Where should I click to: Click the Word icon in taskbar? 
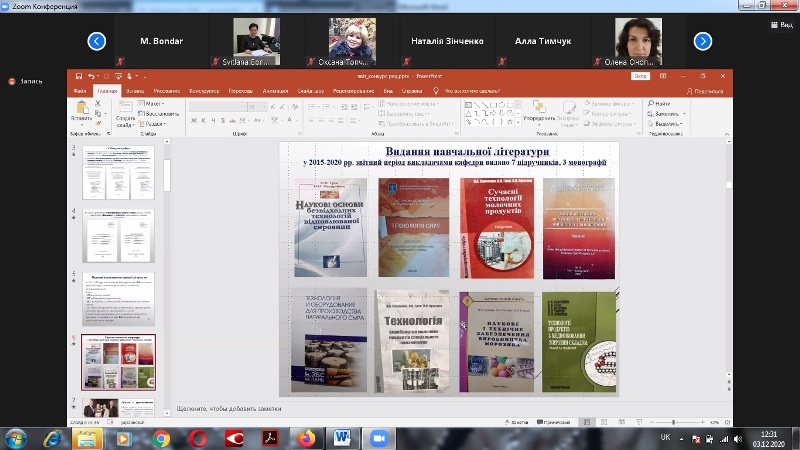(x=342, y=438)
